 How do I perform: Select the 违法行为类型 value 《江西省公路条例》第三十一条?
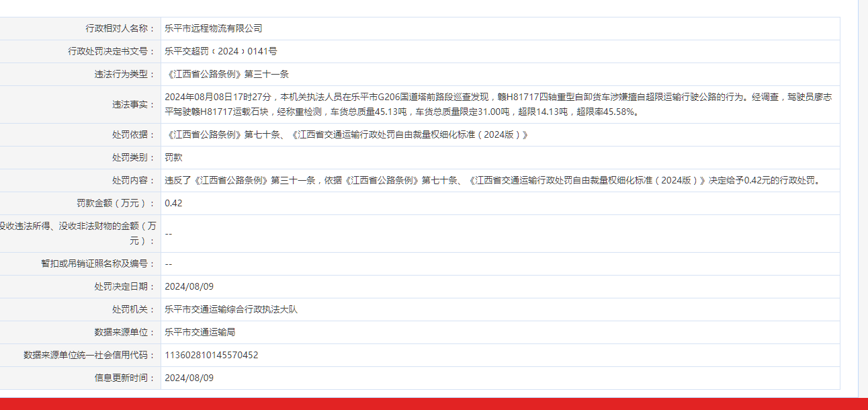click(228, 73)
